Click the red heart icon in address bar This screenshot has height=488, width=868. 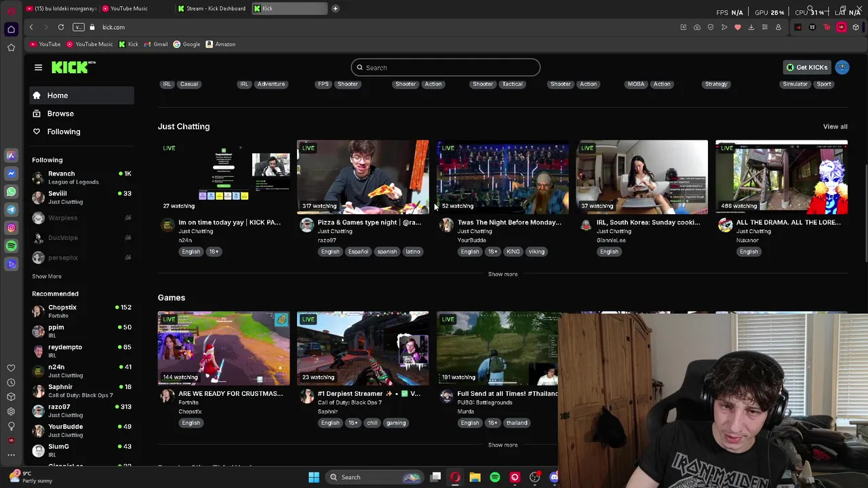tap(738, 27)
